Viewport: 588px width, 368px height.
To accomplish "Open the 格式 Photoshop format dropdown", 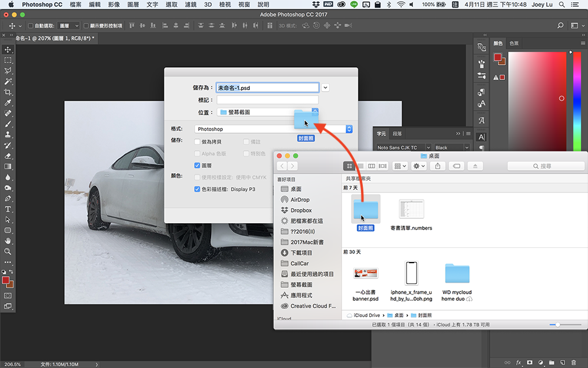I will click(x=273, y=129).
